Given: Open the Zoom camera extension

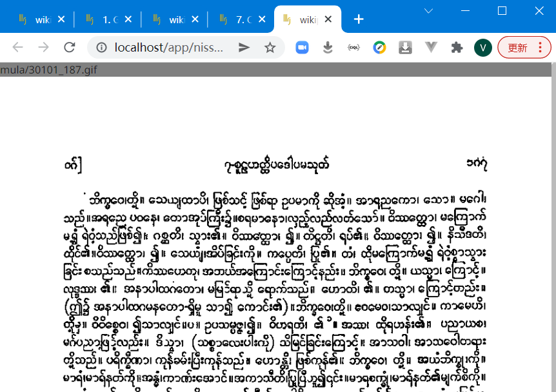Looking at the screenshot, I should coord(302,48).
